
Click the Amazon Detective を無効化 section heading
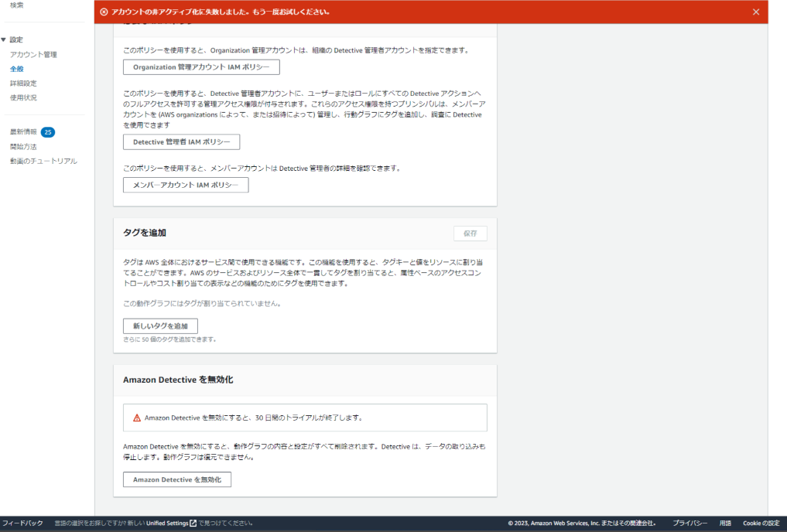(x=178, y=380)
